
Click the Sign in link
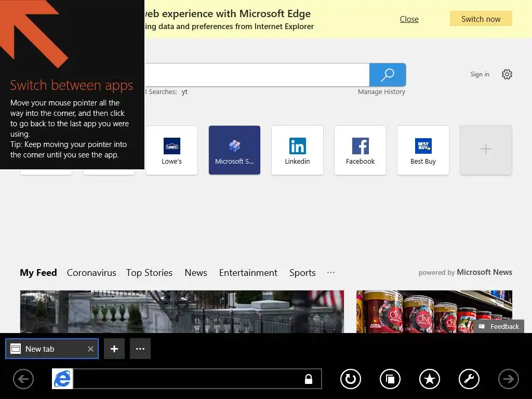[480, 74]
